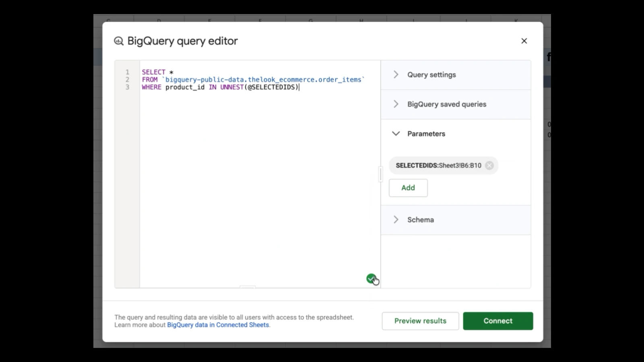Click the vertical splitter handle beside the editor

pyautogui.click(x=380, y=174)
